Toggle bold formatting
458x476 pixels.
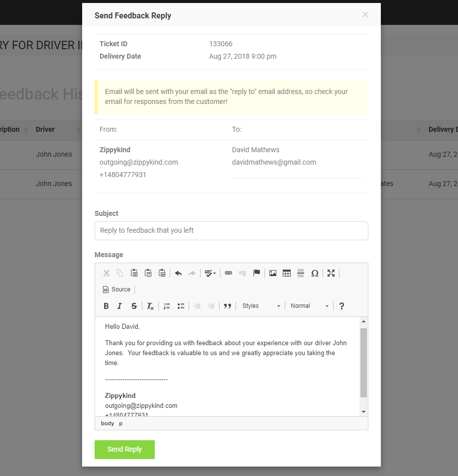pyautogui.click(x=106, y=306)
